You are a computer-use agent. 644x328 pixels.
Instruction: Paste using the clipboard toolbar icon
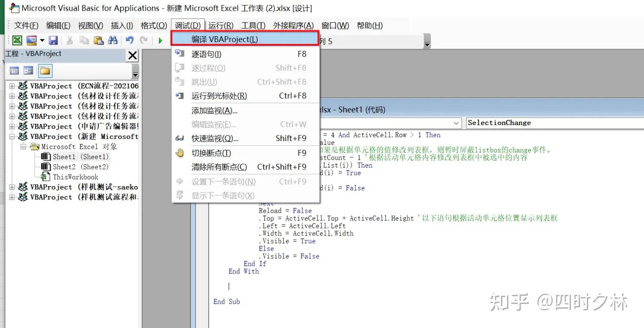[x=99, y=40]
